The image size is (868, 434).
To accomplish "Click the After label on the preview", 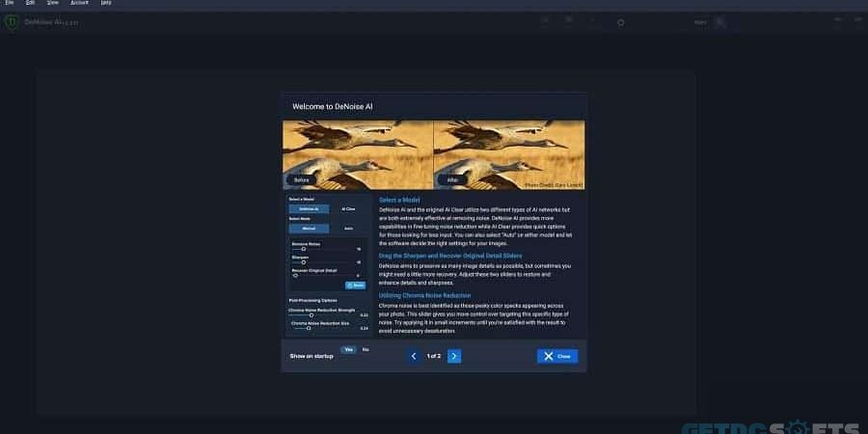I will point(452,180).
